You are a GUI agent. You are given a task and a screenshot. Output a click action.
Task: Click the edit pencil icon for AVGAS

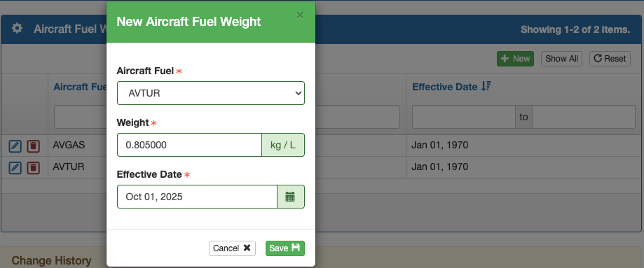pyautogui.click(x=15, y=146)
